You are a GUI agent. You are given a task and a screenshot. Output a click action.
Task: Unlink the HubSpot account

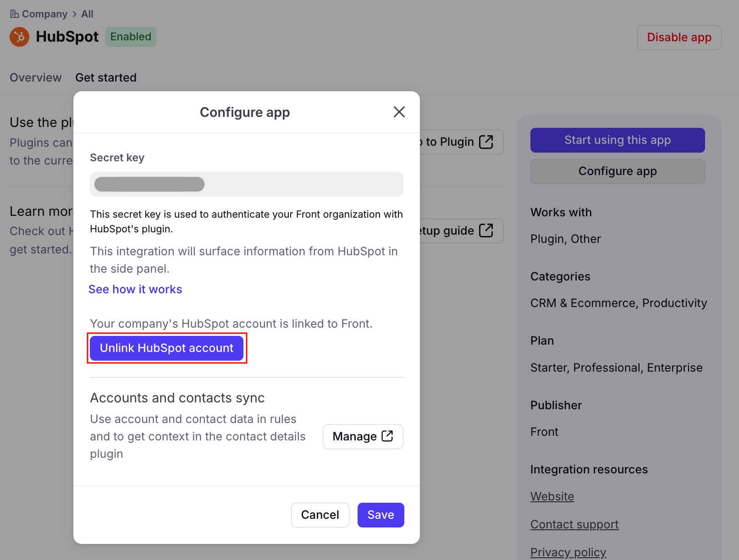tap(166, 348)
